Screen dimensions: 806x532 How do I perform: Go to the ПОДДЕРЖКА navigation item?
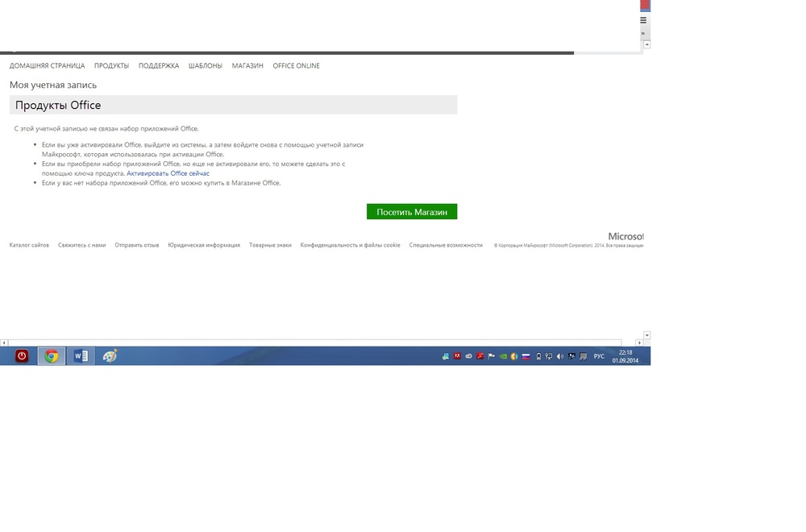[159, 66]
